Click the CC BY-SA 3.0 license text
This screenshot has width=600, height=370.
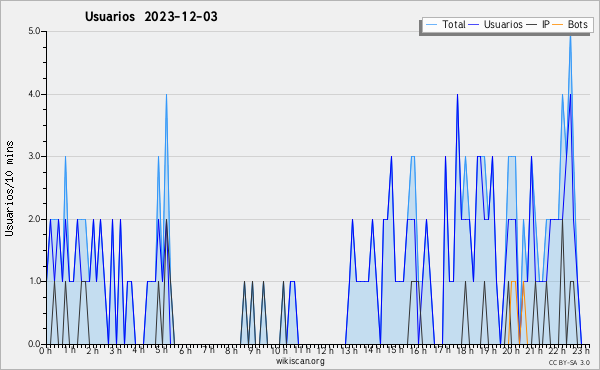pyautogui.click(x=569, y=362)
